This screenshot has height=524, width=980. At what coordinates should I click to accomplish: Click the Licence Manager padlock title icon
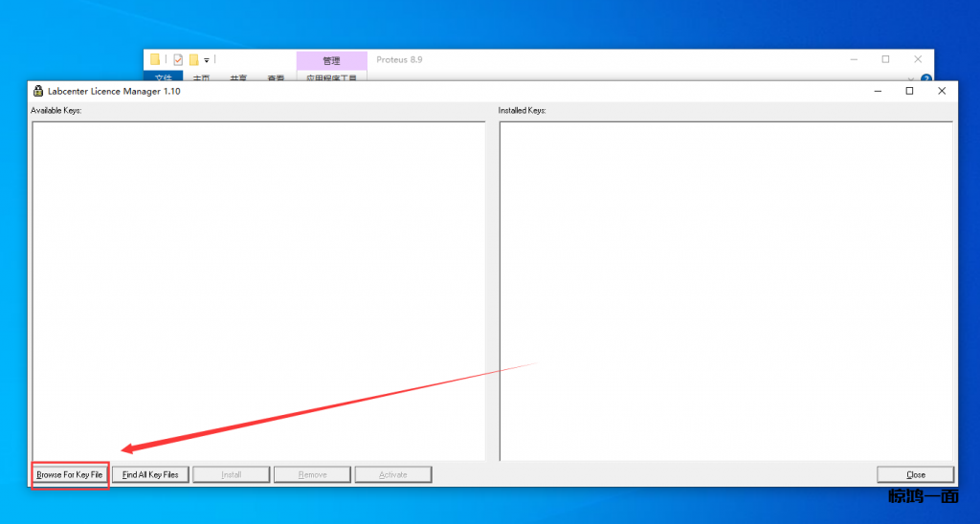click(x=38, y=91)
